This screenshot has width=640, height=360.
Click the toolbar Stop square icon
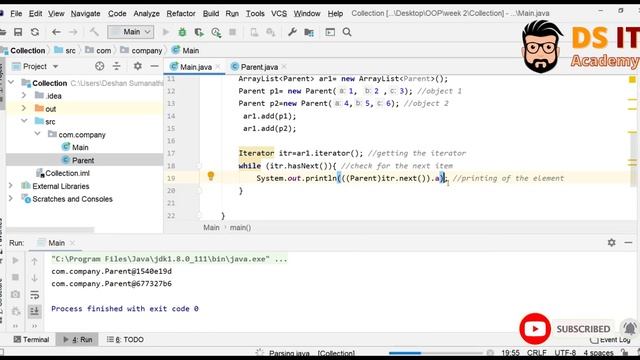click(x=232, y=32)
